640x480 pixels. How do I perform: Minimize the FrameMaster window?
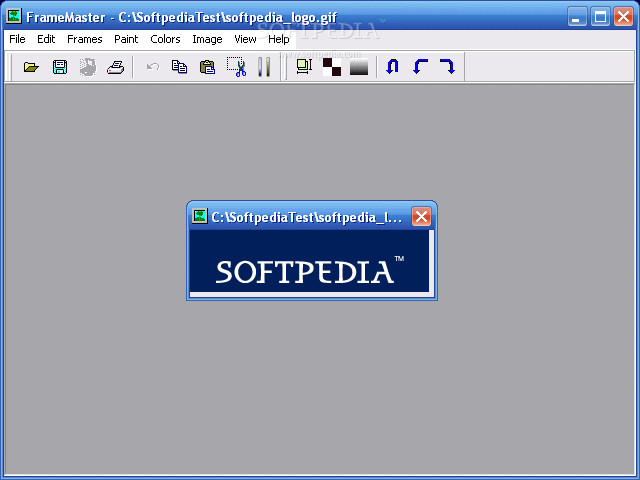tap(577, 17)
